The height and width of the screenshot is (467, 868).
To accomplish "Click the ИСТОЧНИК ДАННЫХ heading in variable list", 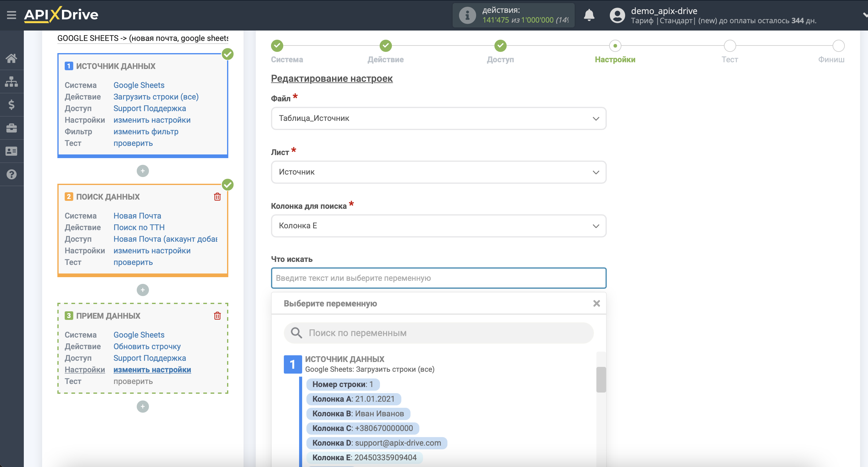I will 345,359.
